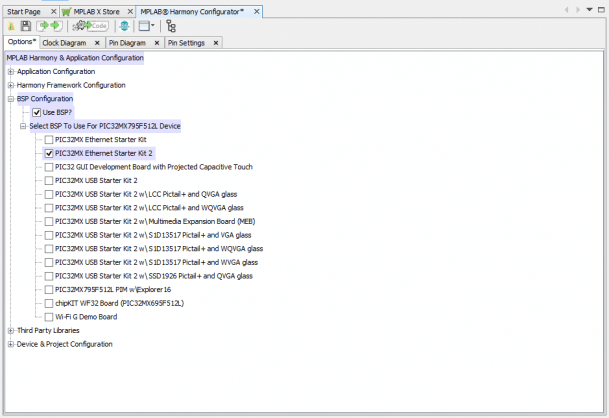This screenshot has height=418, width=609.
Task: Open the window layout dropdown icon
Action: [x=147, y=26]
